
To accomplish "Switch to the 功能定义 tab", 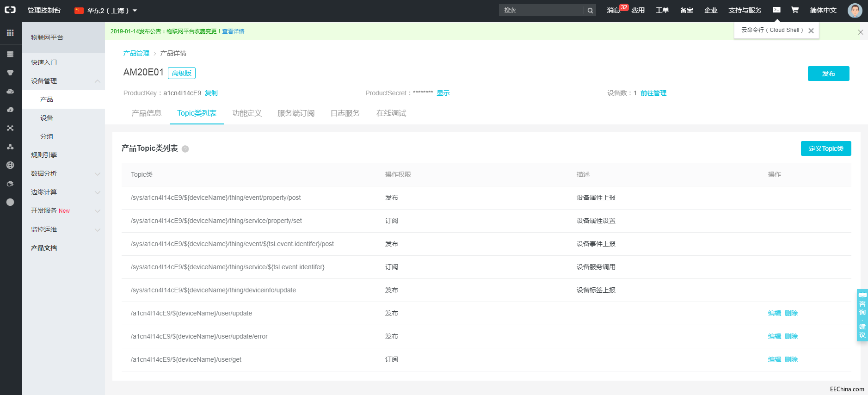I will (247, 113).
